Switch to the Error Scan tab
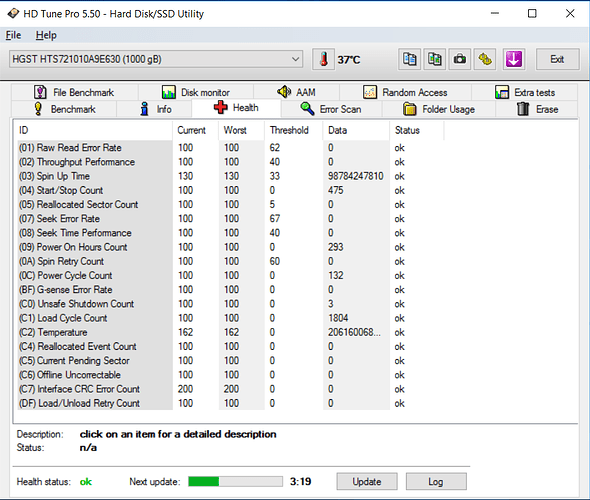 331,109
